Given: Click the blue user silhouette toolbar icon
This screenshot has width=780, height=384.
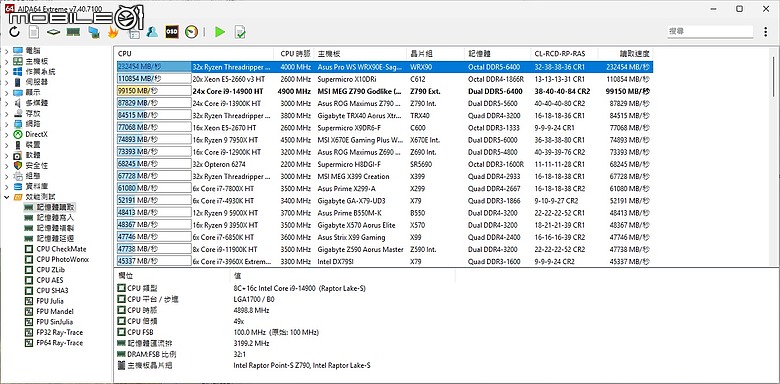Looking at the screenshot, I should [152, 32].
